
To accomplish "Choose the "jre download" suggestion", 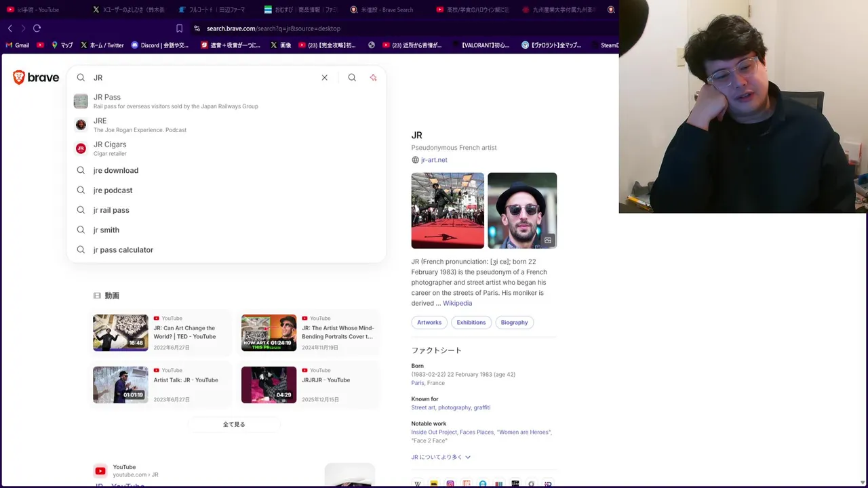I will pyautogui.click(x=226, y=170).
